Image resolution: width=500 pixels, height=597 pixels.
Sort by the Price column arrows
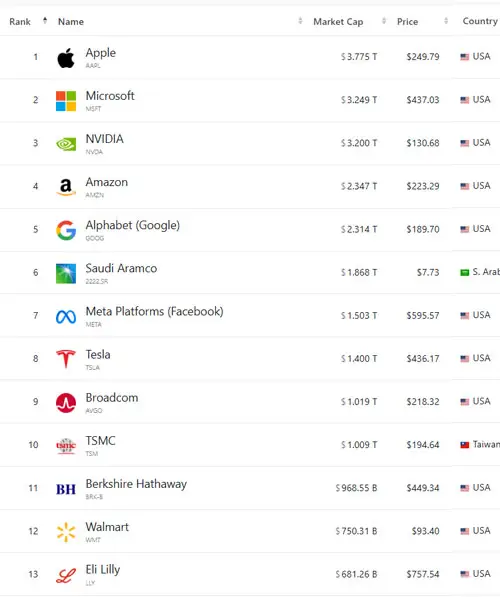pos(446,21)
